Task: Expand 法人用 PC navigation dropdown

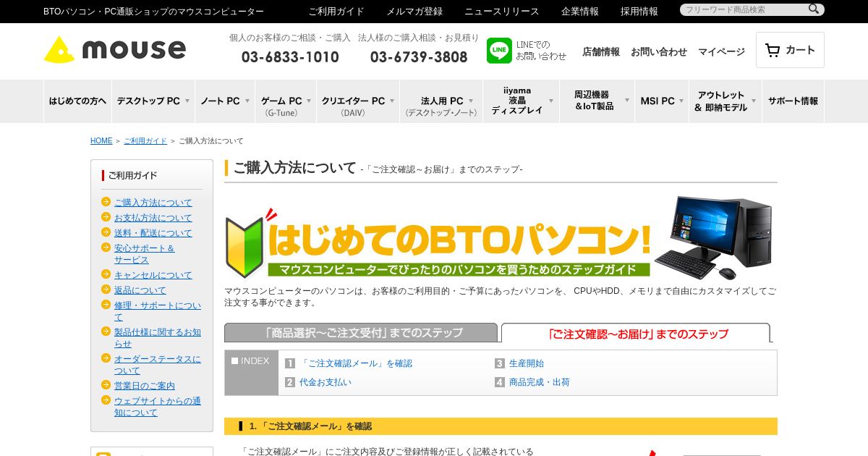Action: 441,101
